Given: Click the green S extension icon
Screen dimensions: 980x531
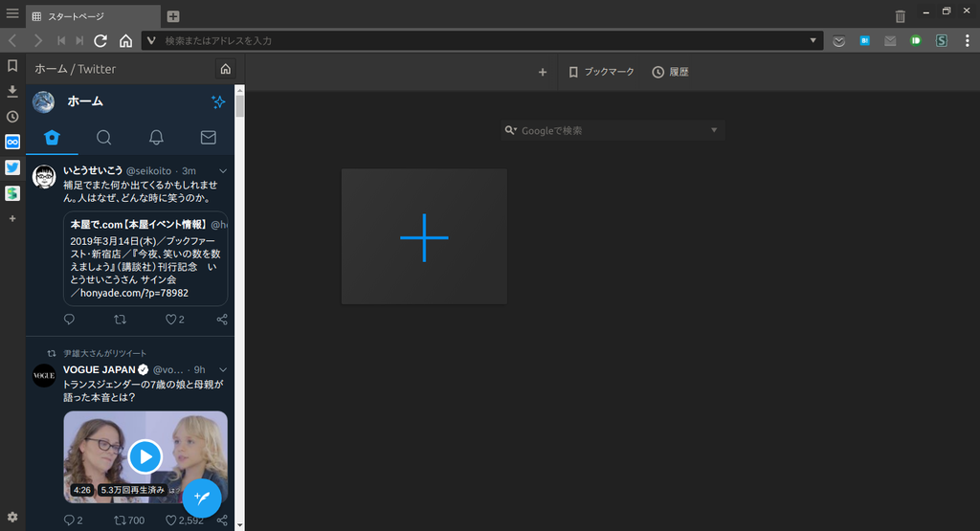Looking at the screenshot, I should click(x=942, y=40).
